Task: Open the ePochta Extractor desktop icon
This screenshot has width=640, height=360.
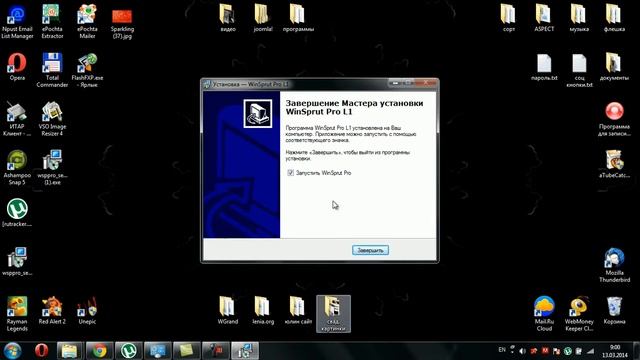Action: [x=52, y=22]
